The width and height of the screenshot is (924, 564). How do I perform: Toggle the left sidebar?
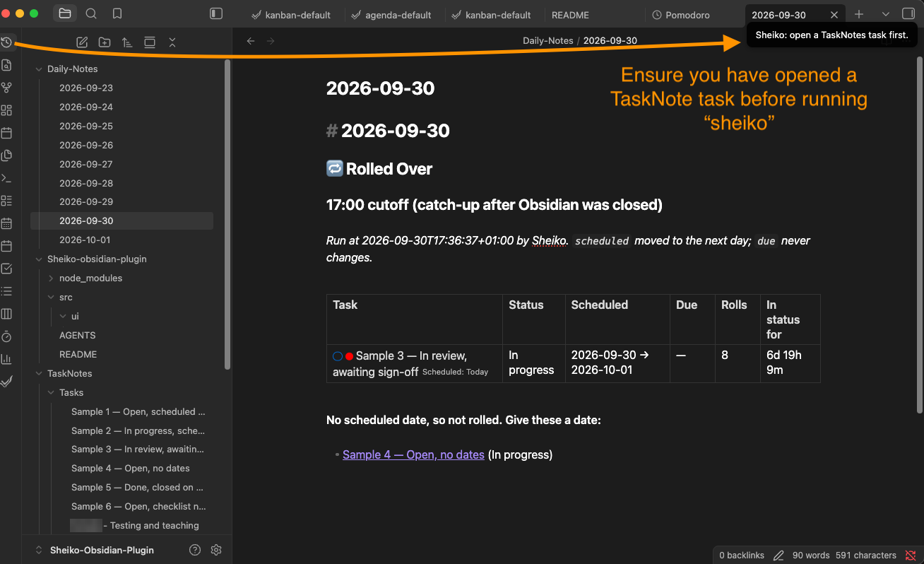217,13
